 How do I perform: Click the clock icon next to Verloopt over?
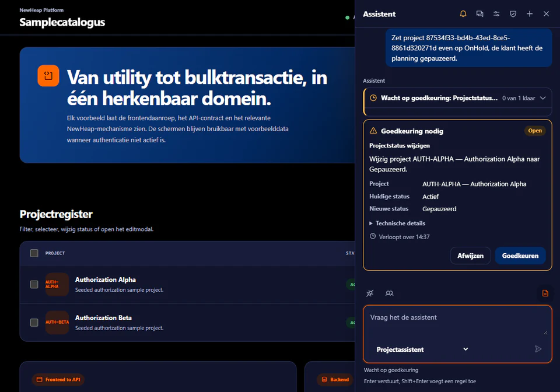pyautogui.click(x=373, y=236)
